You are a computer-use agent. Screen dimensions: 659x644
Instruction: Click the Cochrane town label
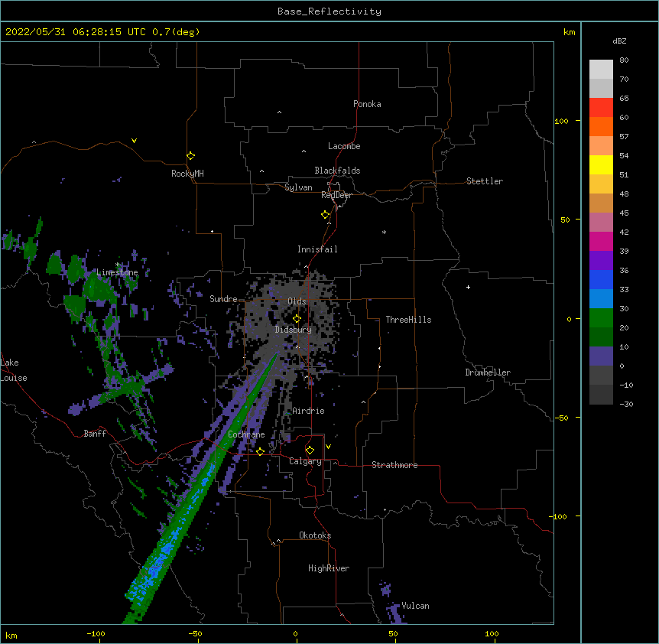click(246, 434)
